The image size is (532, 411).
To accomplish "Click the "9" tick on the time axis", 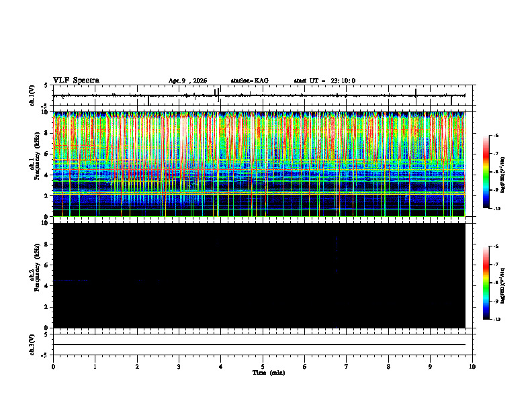I will (x=430, y=367).
